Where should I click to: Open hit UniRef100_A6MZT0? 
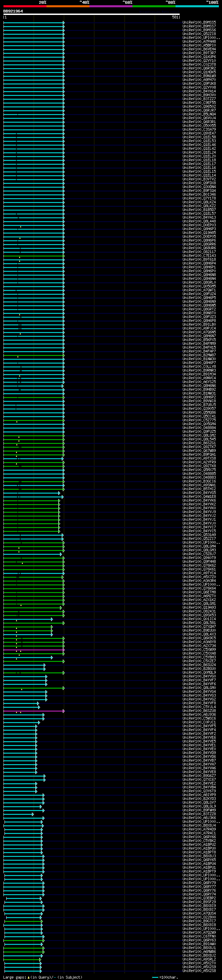[199, 596]
